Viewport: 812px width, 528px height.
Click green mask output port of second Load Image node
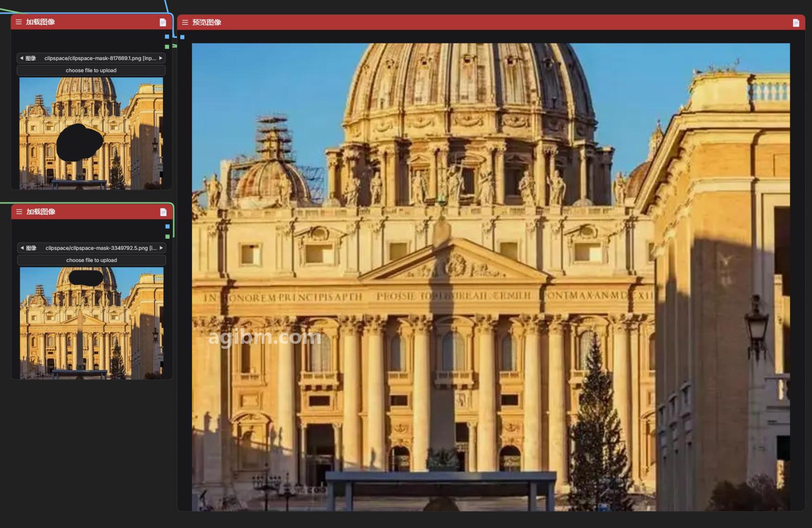click(168, 236)
